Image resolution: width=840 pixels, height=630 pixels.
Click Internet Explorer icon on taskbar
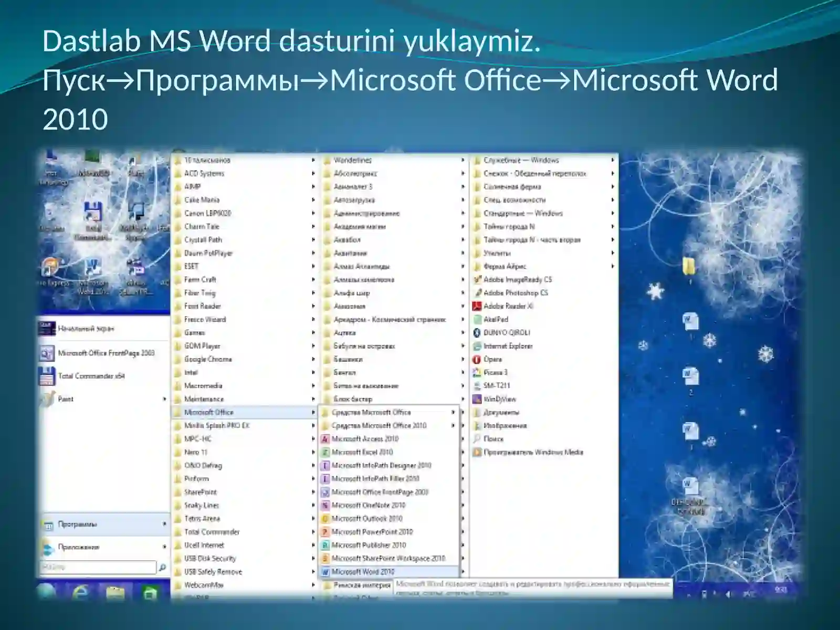[x=80, y=593]
